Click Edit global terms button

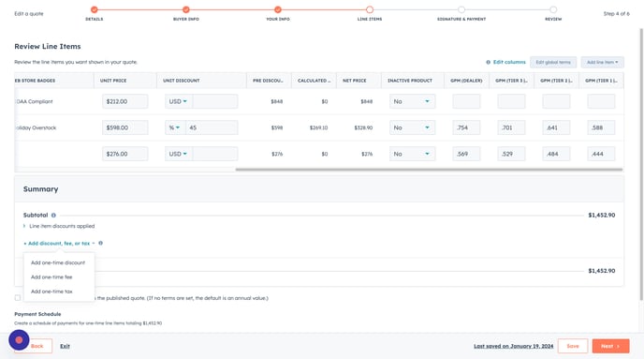pyautogui.click(x=553, y=62)
